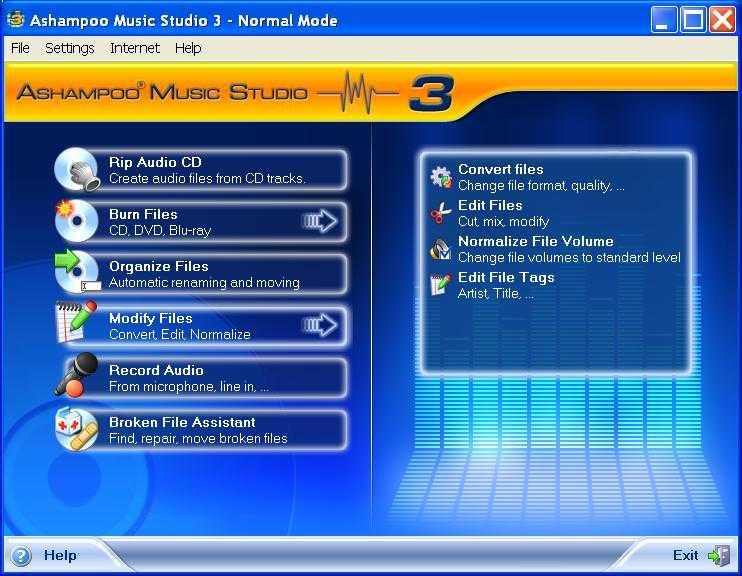
Task: Expand the Burn Files arrow submenu
Action: tap(320, 222)
